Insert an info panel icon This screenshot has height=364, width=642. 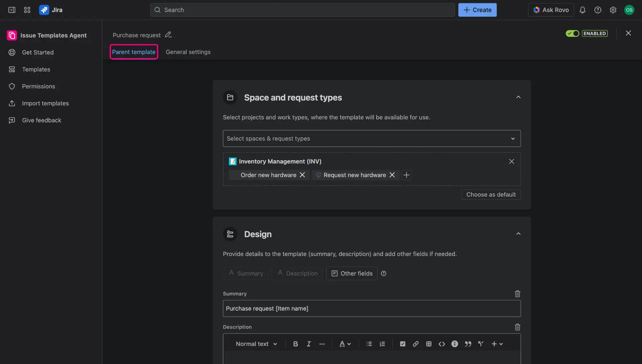point(455,344)
